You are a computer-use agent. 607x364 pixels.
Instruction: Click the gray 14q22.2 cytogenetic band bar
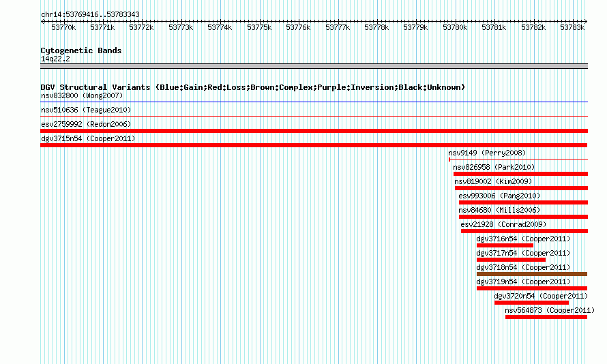click(314, 66)
